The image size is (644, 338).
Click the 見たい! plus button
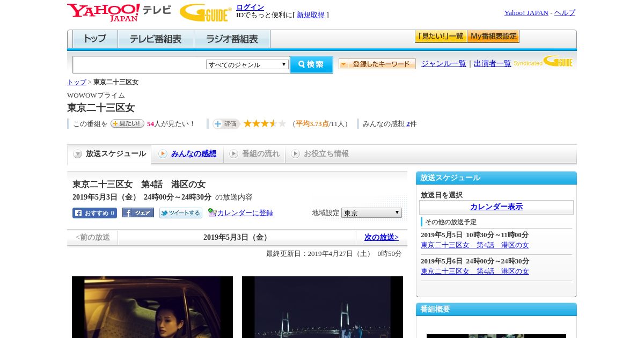[127, 123]
